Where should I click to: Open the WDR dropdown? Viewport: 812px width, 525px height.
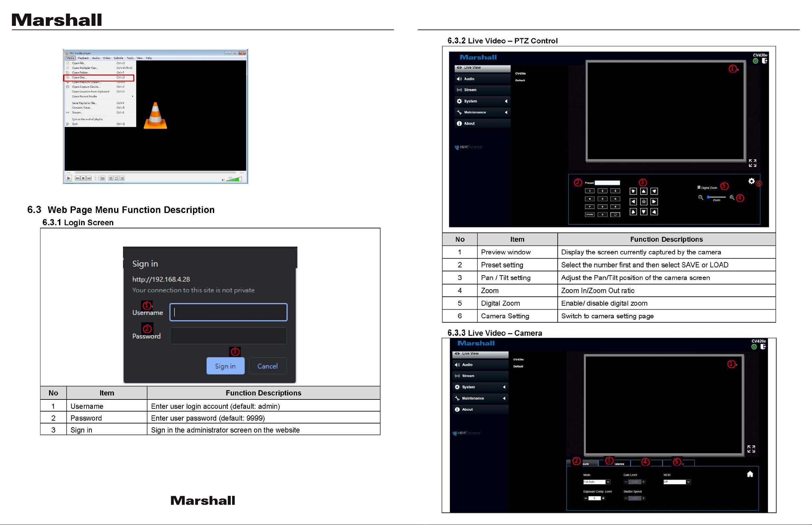688,482
